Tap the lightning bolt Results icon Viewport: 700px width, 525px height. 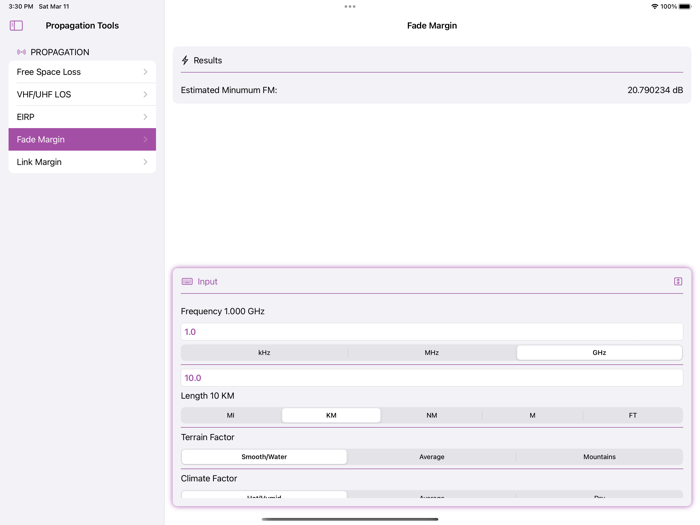185,61
